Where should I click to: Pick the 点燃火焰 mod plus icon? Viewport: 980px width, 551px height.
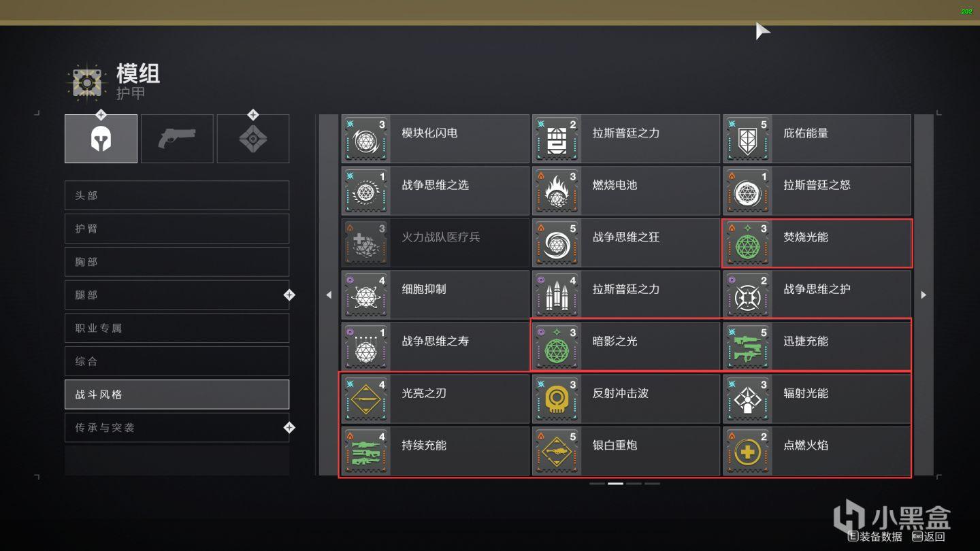pyautogui.click(x=749, y=451)
